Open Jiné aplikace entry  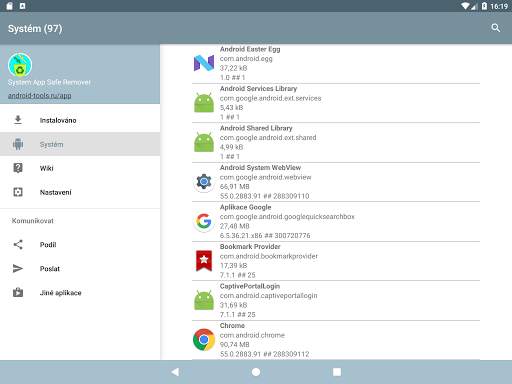[x=80, y=293]
